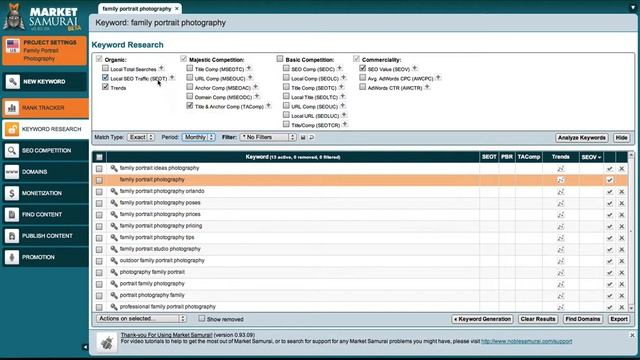Uncheck the Trends checkbox

point(105,87)
